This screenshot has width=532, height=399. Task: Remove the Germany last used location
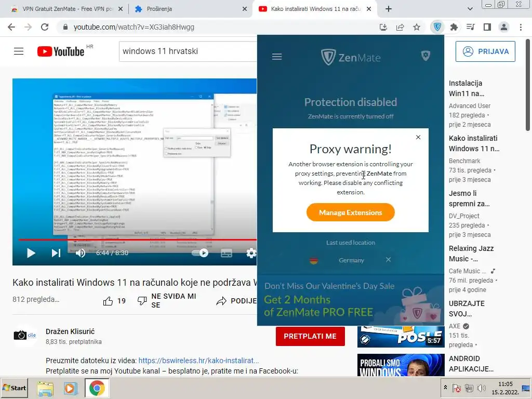(388, 260)
